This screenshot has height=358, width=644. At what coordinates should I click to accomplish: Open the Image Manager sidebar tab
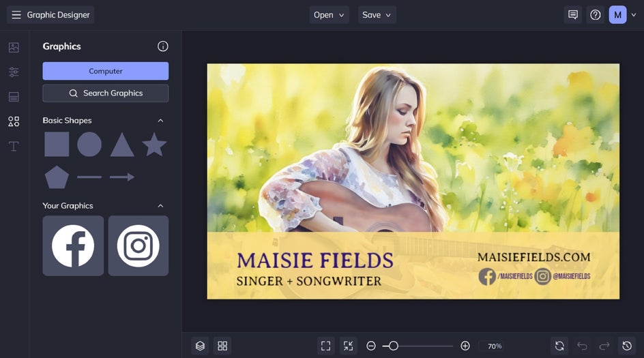pos(14,47)
